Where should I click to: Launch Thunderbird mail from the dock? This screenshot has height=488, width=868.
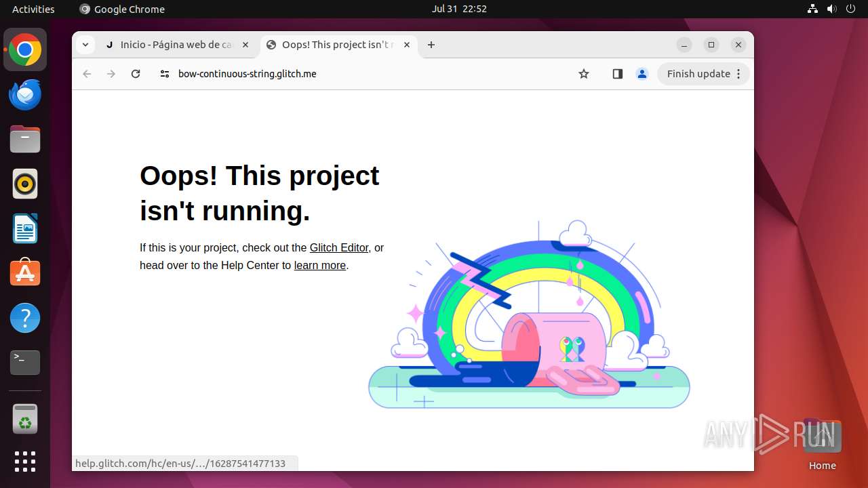25,95
